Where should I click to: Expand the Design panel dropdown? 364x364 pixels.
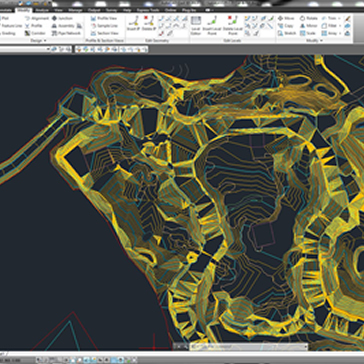coord(45,40)
